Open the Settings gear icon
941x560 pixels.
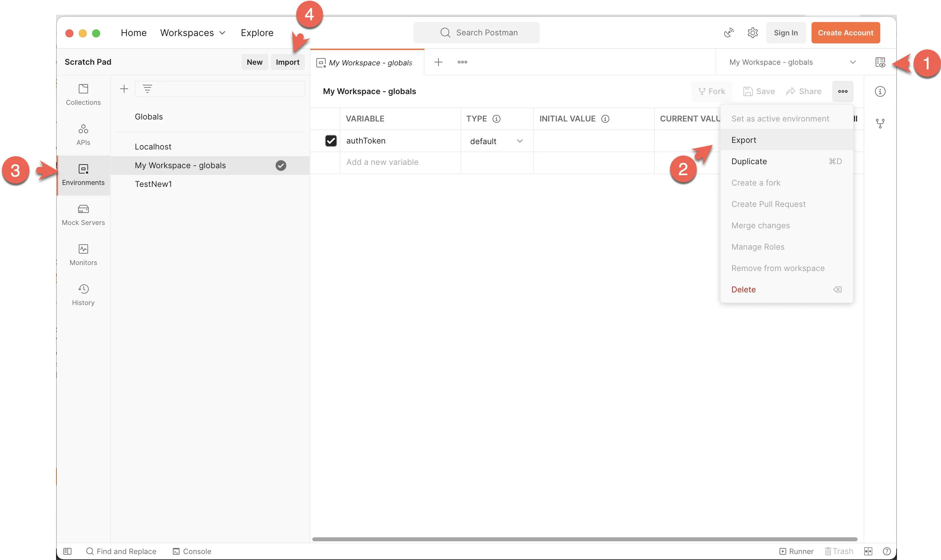pyautogui.click(x=752, y=33)
